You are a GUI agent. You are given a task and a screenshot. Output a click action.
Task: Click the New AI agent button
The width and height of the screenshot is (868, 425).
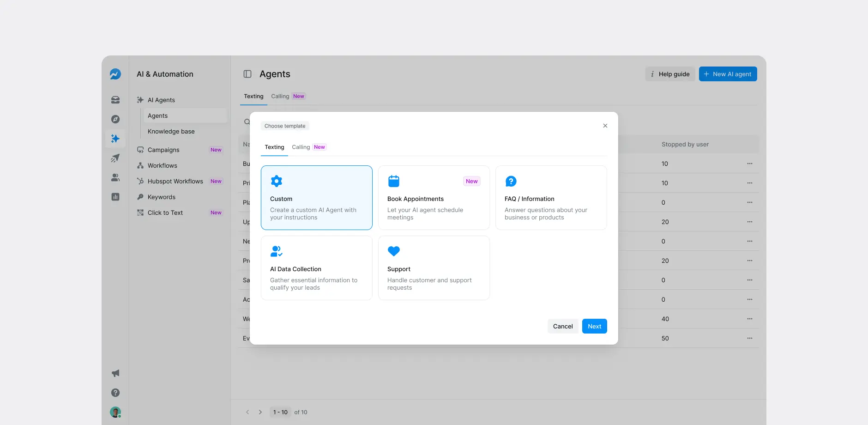(728, 74)
